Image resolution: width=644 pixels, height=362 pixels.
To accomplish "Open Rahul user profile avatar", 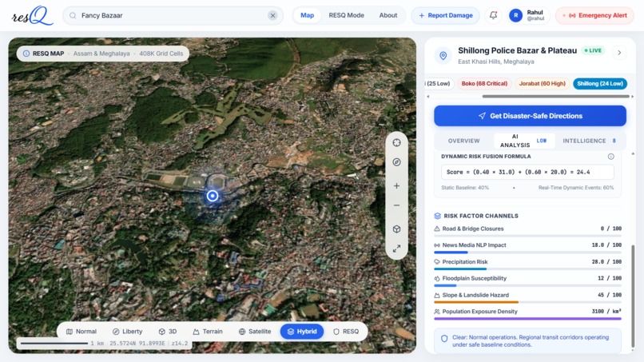I will point(516,16).
